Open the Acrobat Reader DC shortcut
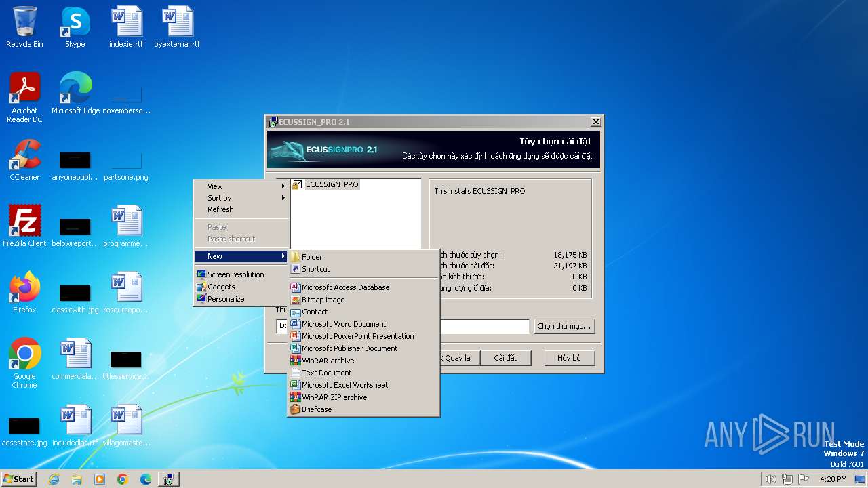868x488 pixels. [x=24, y=98]
